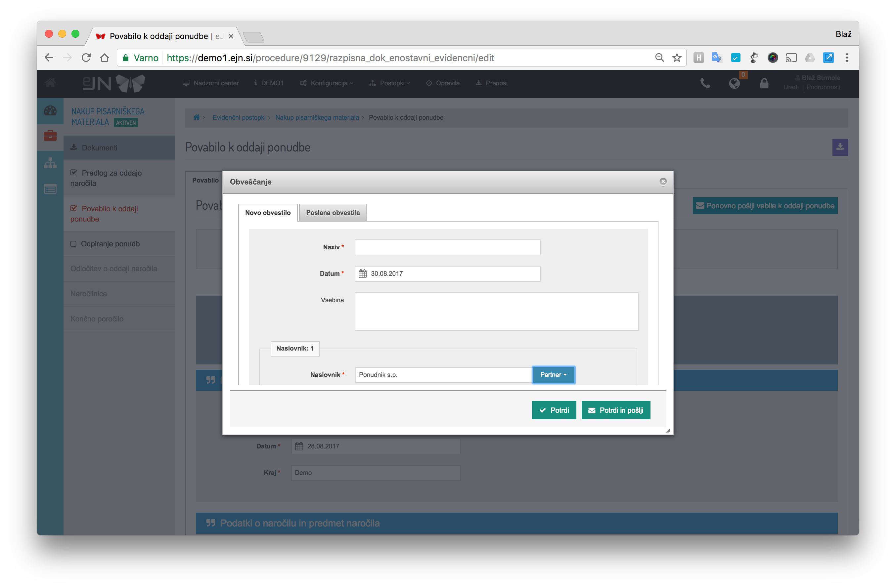
Task: Open browser home page
Action: point(105,58)
